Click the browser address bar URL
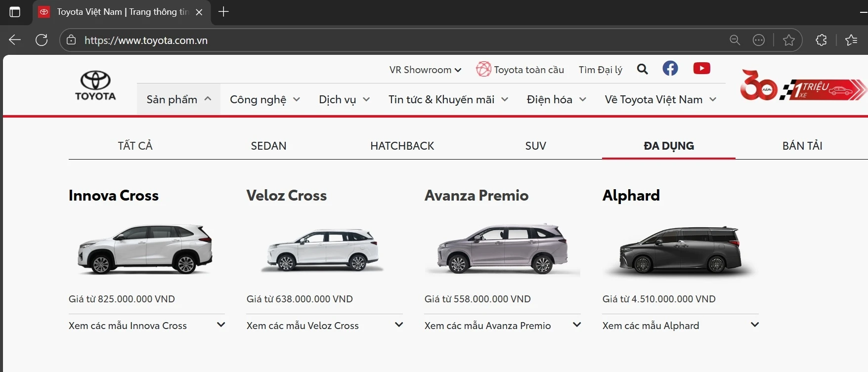Screen dimensions: 868x372 click(x=146, y=41)
